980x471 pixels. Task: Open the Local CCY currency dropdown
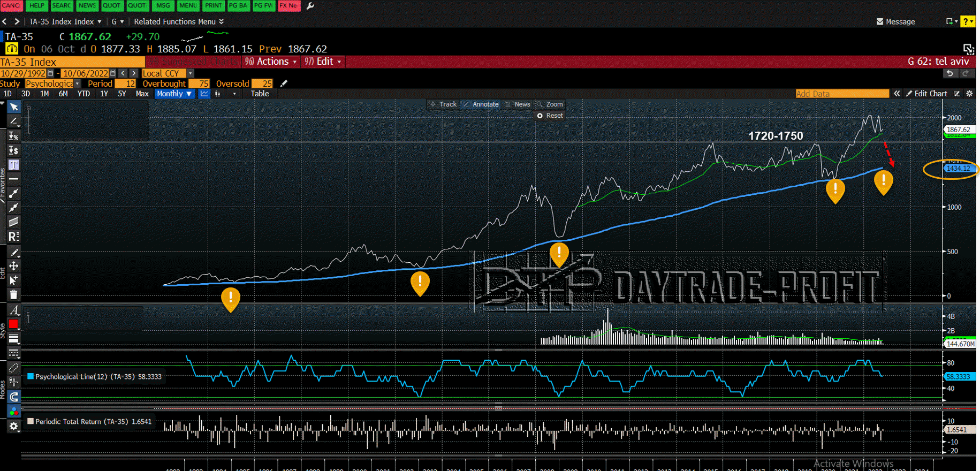(x=168, y=73)
